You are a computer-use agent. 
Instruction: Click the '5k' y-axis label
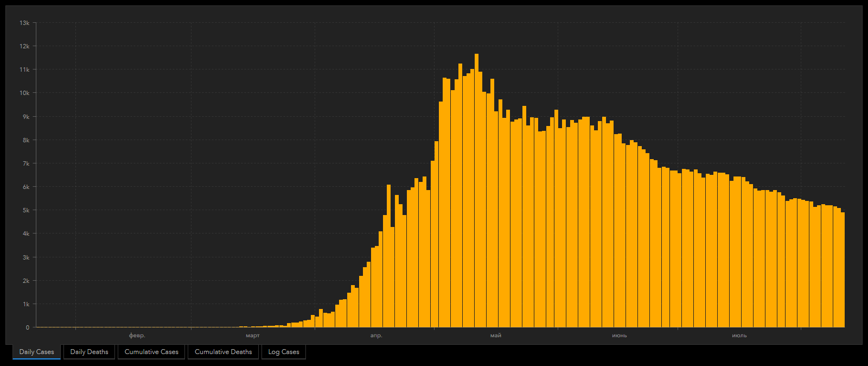[26, 210]
